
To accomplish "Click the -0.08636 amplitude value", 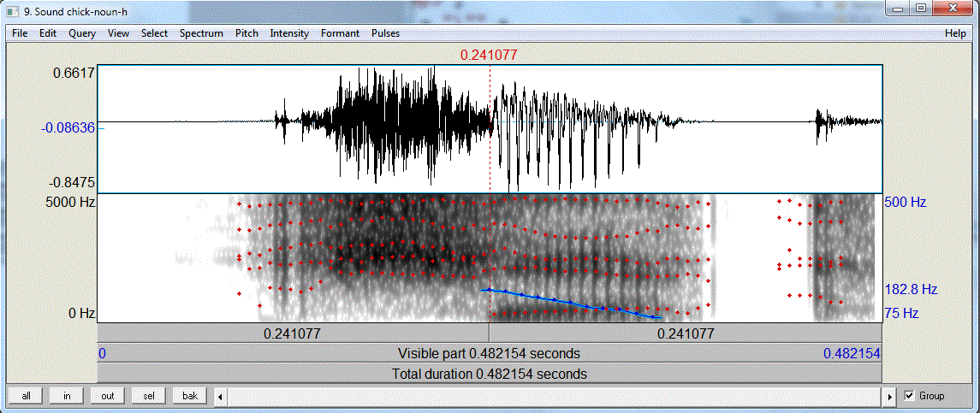I will 68,128.
